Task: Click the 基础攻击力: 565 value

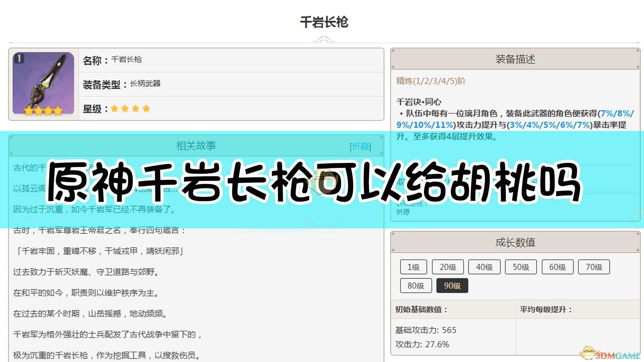Action: pos(426,330)
